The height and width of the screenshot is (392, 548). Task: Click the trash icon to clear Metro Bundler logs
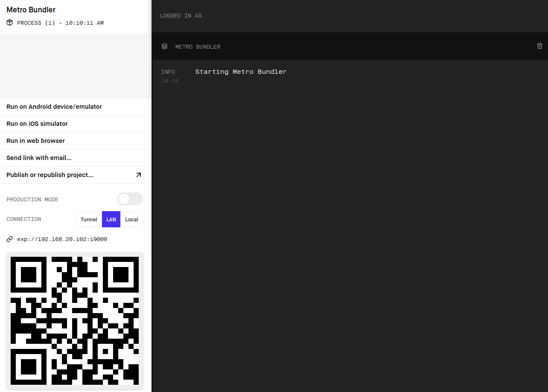click(x=539, y=46)
